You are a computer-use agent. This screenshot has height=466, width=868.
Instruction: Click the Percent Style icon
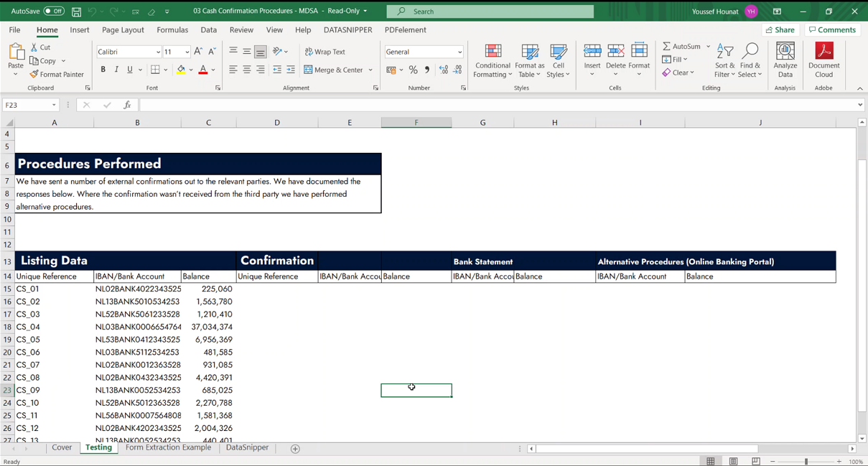point(413,70)
